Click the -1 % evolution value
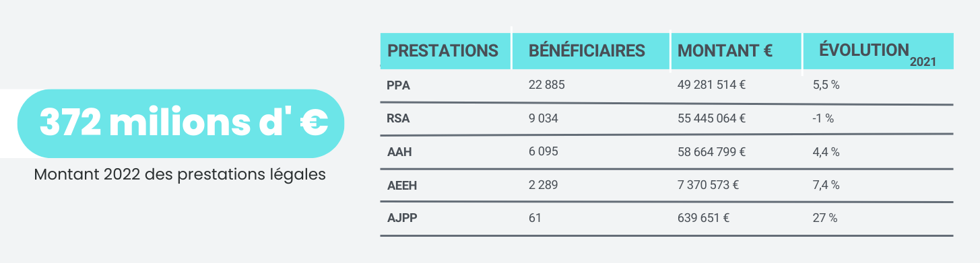980x263 pixels. tap(823, 118)
